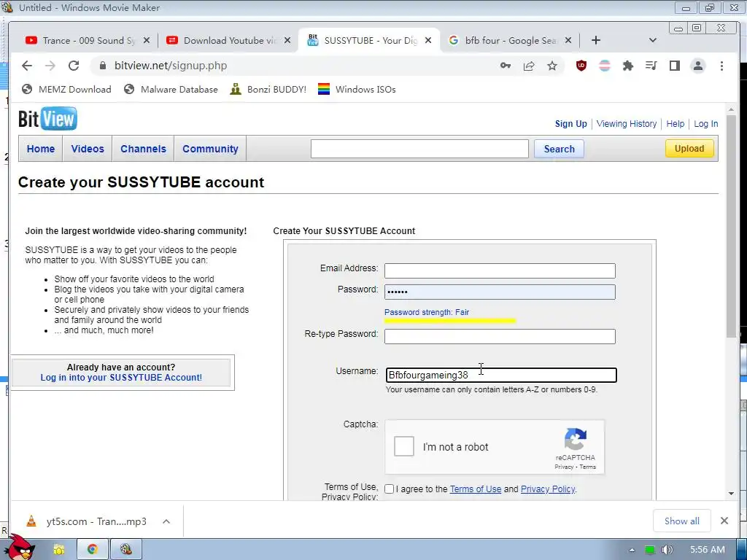Open the Help link
This screenshot has height=560, width=747.
675,124
